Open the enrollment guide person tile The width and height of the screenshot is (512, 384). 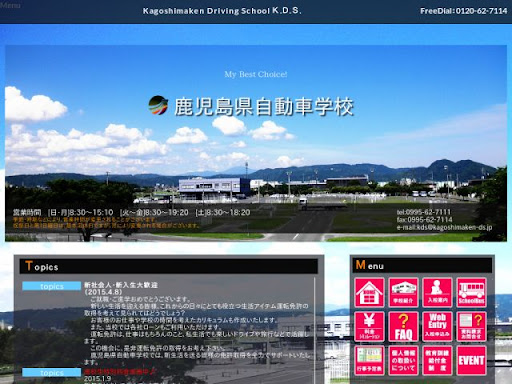437,292
